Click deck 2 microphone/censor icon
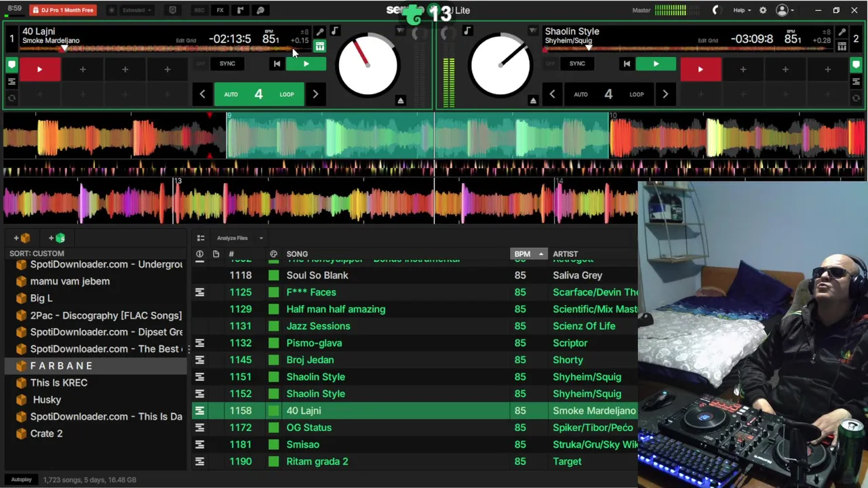The height and width of the screenshot is (488, 868). 842,31
